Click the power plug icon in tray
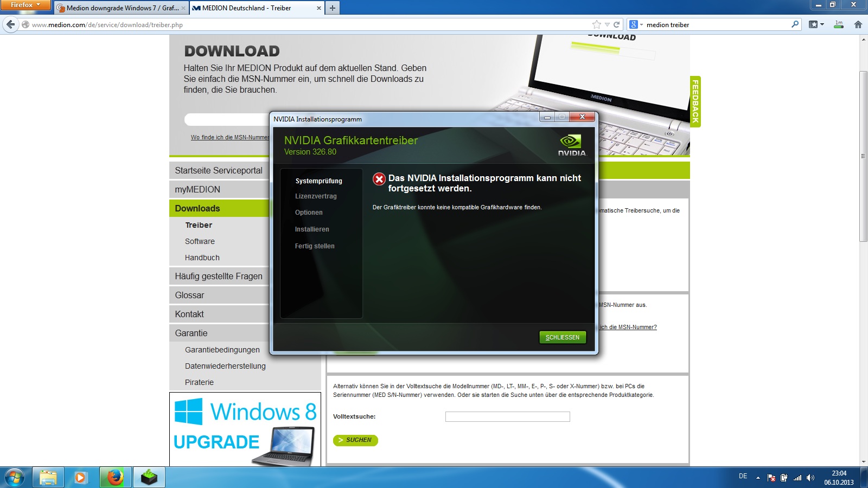868x488 pixels. click(x=784, y=478)
